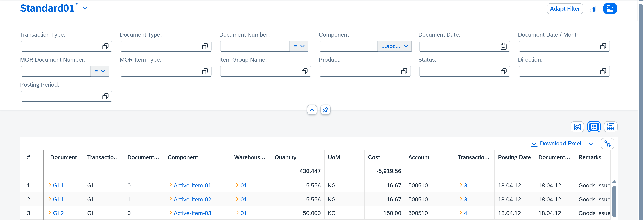Screen dimensions: 644x220
Task: Open value help for Posting Period
Action: (x=105, y=96)
